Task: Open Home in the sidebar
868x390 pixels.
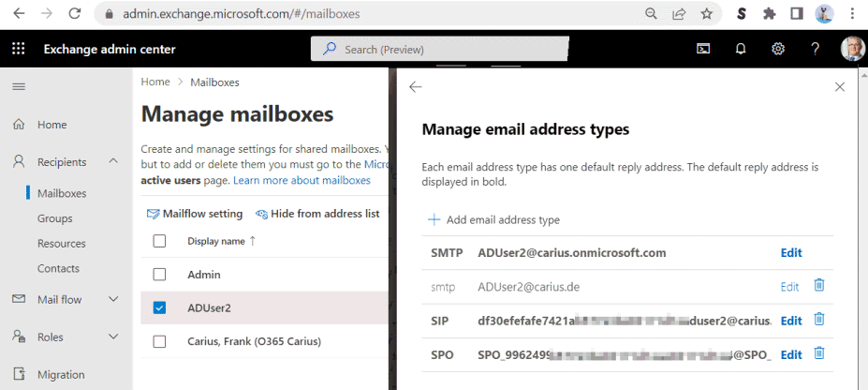Action: [x=52, y=125]
